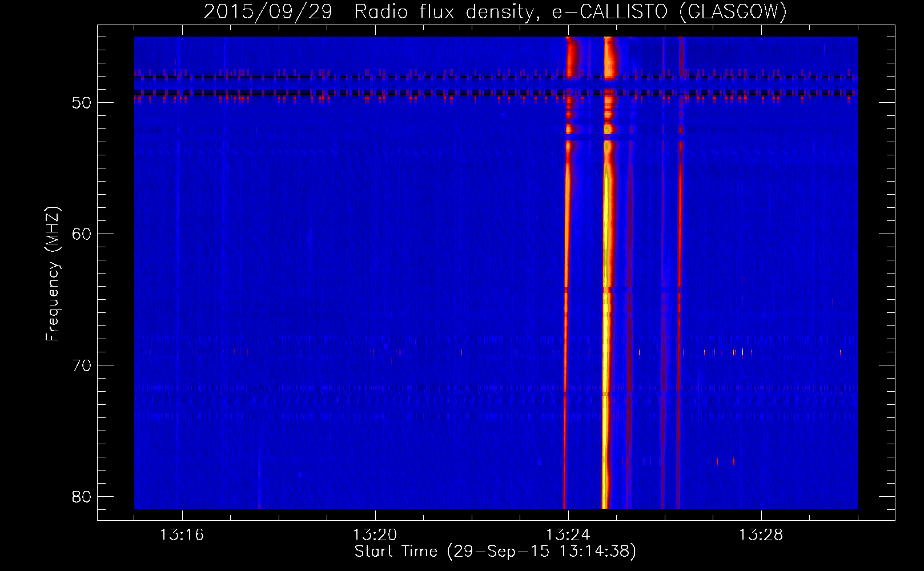Image resolution: width=924 pixels, height=571 pixels.
Task: Click the narrow red burst stripe near 13:26:20
Action: click(x=680, y=274)
